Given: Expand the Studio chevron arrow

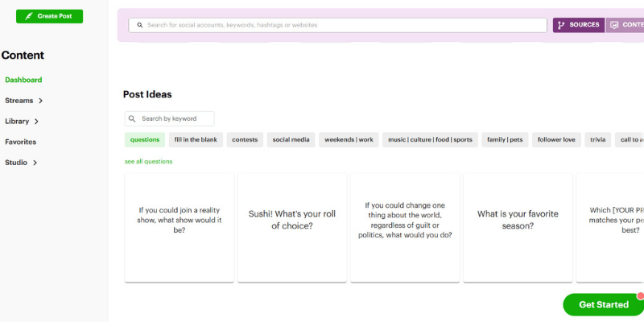Looking at the screenshot, I should (35, 163).
